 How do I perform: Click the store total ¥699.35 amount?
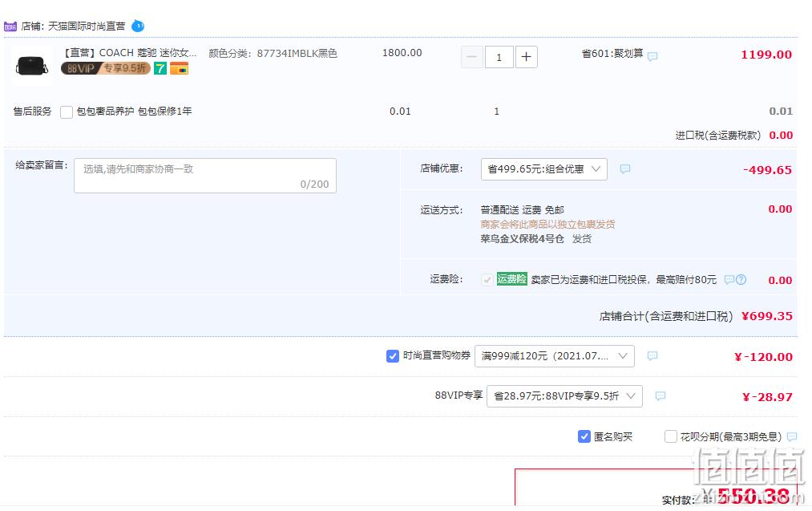coord(767,316)
